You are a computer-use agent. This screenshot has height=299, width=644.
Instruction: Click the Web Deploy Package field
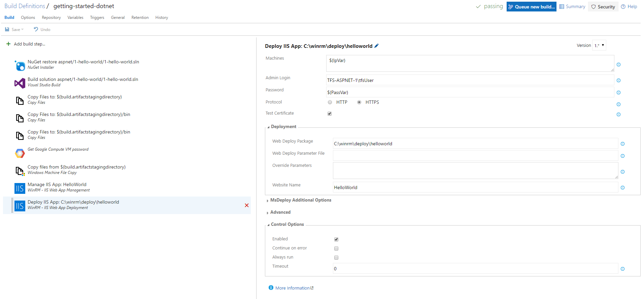pyautogui.click(x=475, y=144)
